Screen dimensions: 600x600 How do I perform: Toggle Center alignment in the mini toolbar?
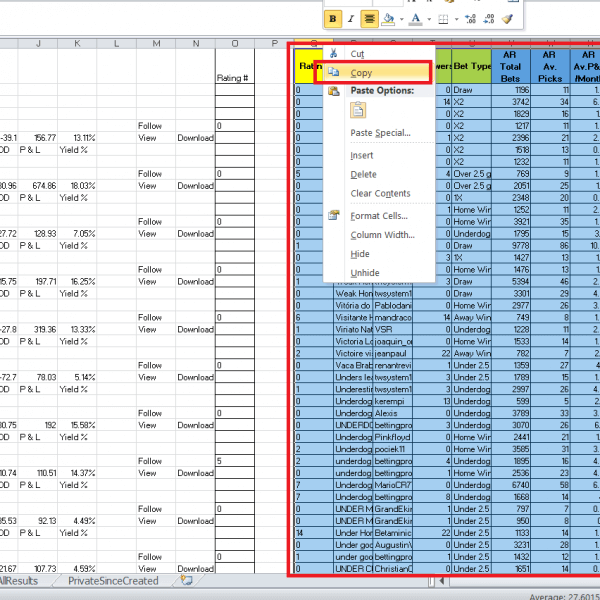369,19
